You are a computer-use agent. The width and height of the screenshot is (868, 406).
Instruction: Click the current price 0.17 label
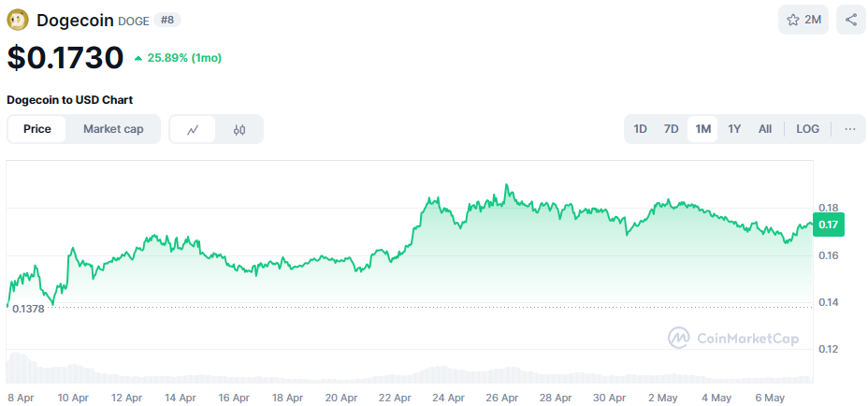point(828,224)
